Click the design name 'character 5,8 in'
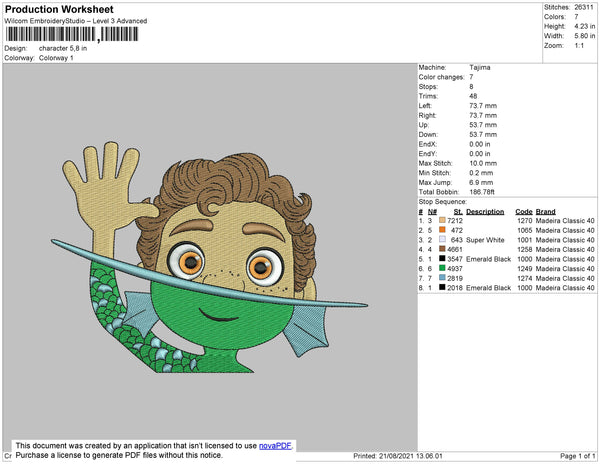This screenshot has height=464, width=600. coord(63,48)
